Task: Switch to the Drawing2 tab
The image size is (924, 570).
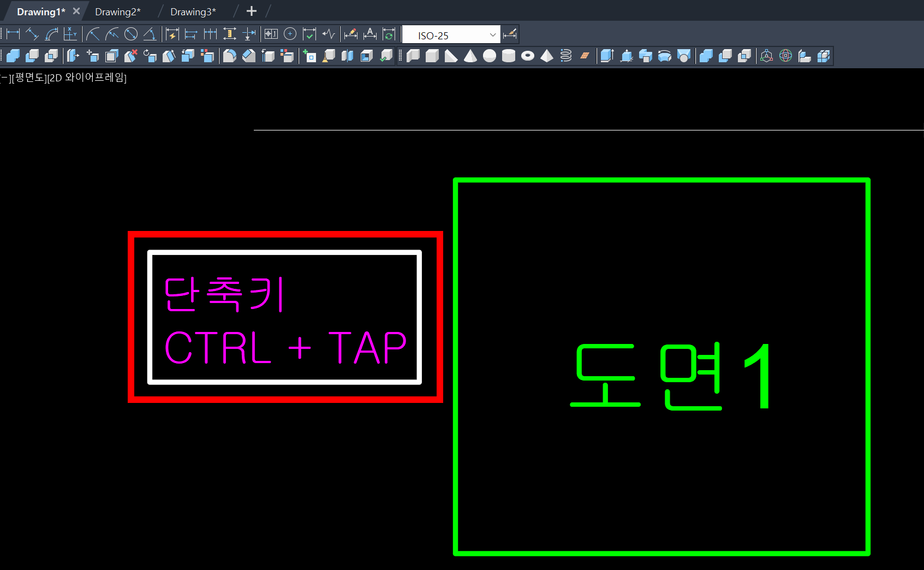Action: [118, 11]
